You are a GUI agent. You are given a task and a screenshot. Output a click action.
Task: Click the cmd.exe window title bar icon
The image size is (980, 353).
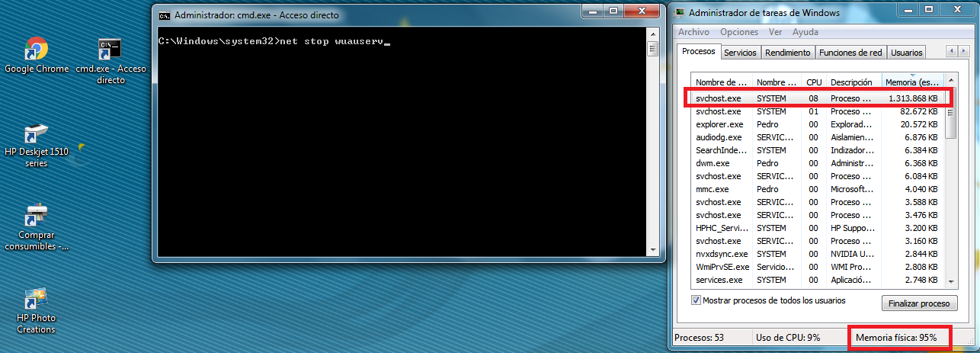[164, 14]
